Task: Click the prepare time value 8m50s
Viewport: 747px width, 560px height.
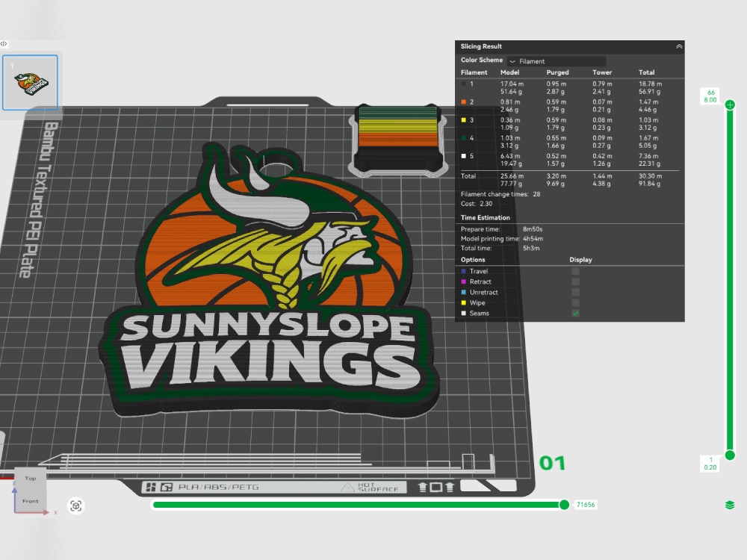Action: pos(533,229)
